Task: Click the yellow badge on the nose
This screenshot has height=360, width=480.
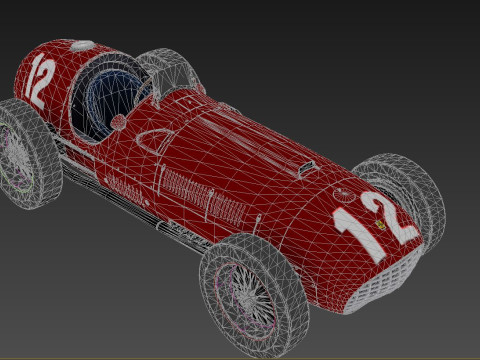Action: 380,225
